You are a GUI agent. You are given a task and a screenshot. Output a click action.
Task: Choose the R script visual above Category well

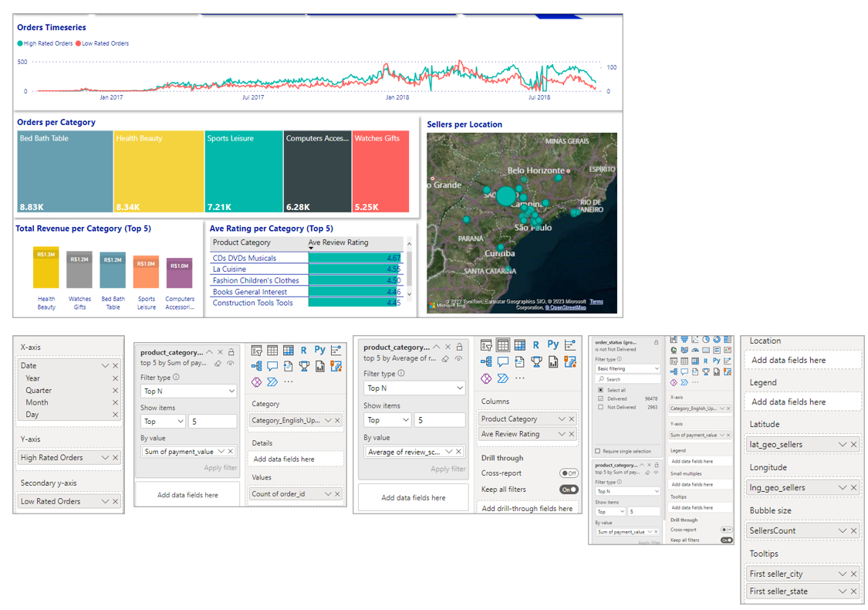303,350
